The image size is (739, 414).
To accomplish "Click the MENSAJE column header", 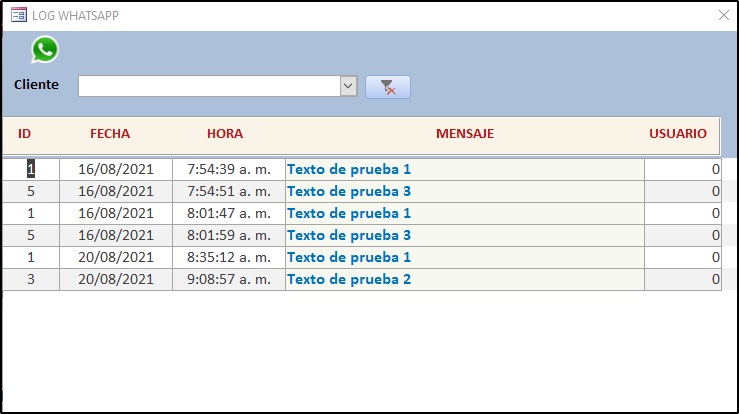I will pos(465,133).
